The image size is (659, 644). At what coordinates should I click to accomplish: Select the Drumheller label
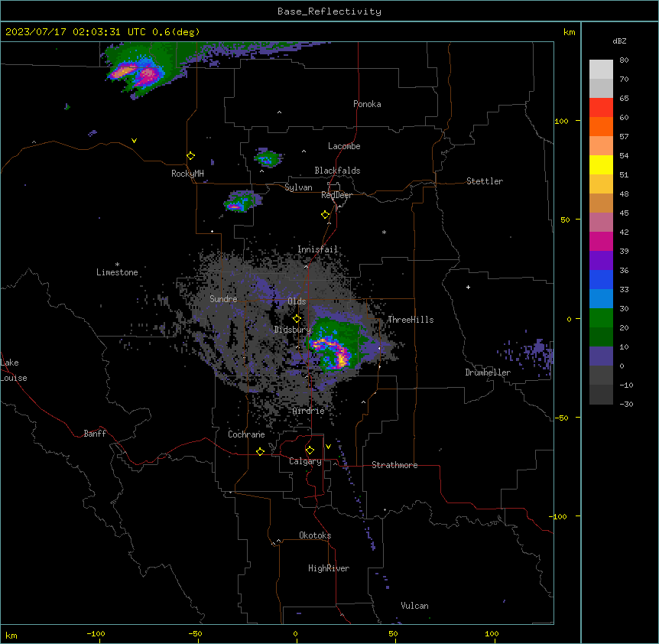click(x=488, y=372)
